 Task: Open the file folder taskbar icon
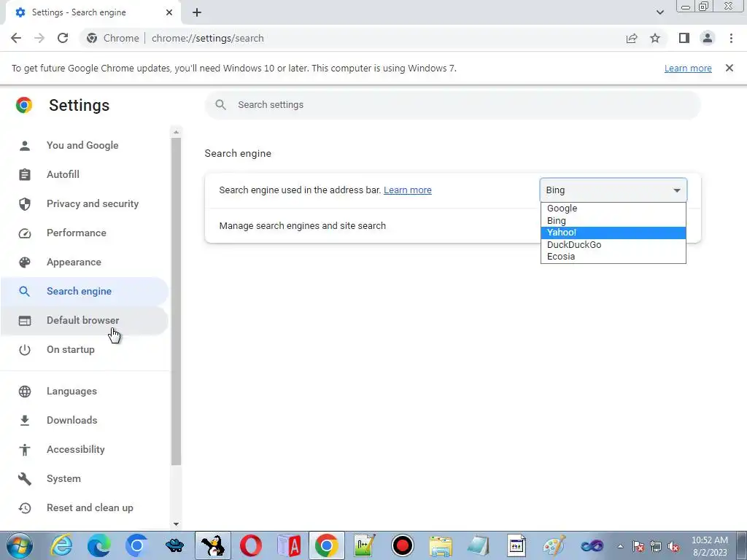click(x=440, y=545)
